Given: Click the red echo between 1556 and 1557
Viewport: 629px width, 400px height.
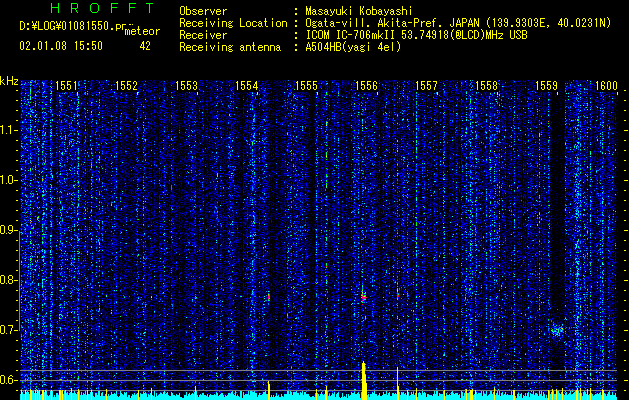Looking at the screenshot, I should pos(398,295).
